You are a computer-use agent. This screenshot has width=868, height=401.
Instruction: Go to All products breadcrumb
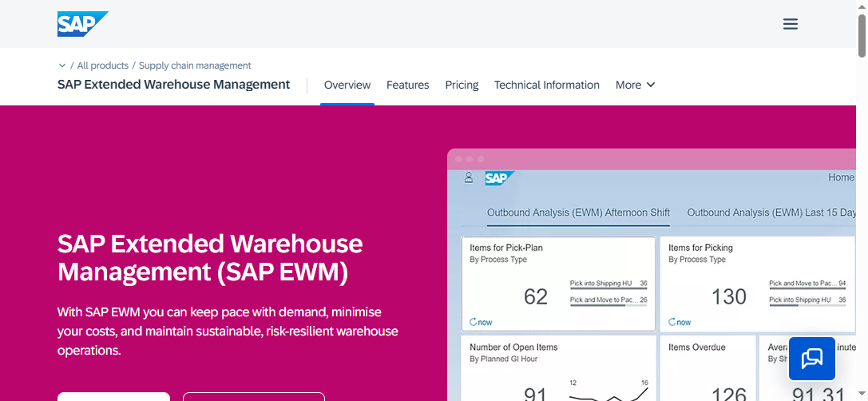[102, 66]
